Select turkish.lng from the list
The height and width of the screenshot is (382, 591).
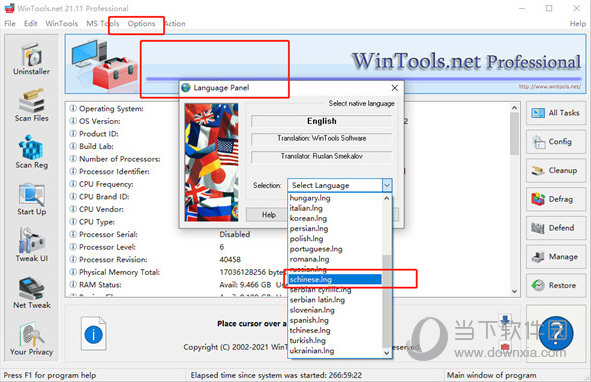[x=335, y=341]
